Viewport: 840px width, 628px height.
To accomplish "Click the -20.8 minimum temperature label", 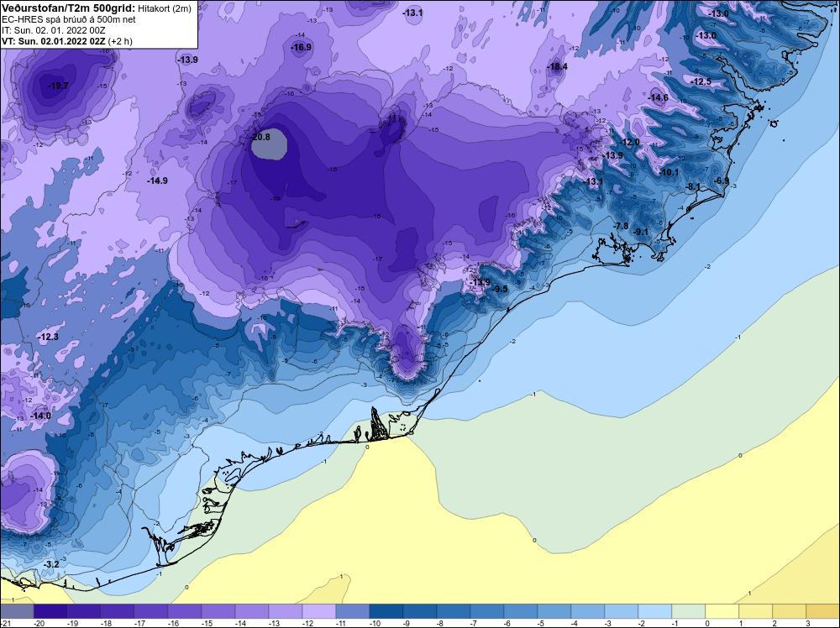I will point(260,137).
